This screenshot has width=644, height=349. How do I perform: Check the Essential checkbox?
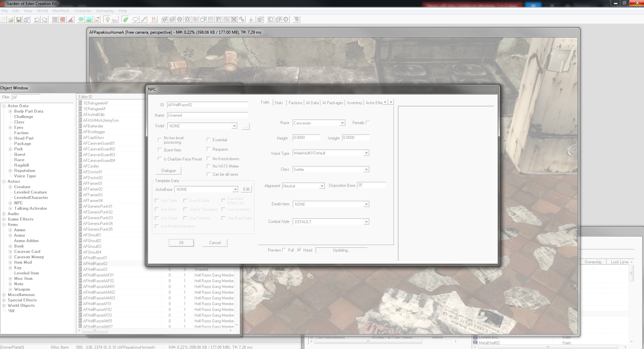(209, 140)
